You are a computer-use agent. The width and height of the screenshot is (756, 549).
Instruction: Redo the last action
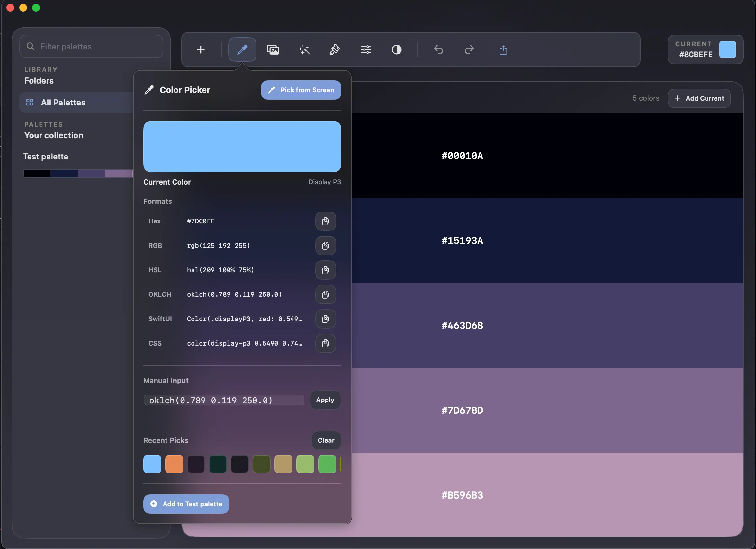tap(469, 50)
